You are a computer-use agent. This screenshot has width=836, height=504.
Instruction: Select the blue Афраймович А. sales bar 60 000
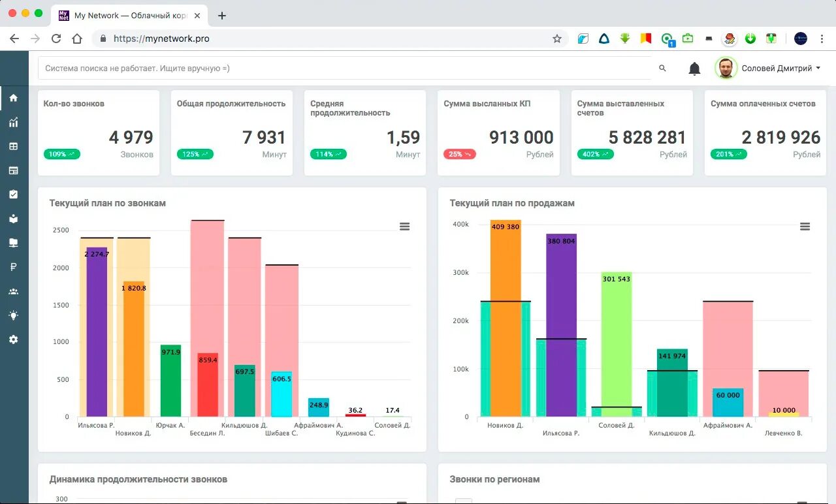tap(728, 402)
